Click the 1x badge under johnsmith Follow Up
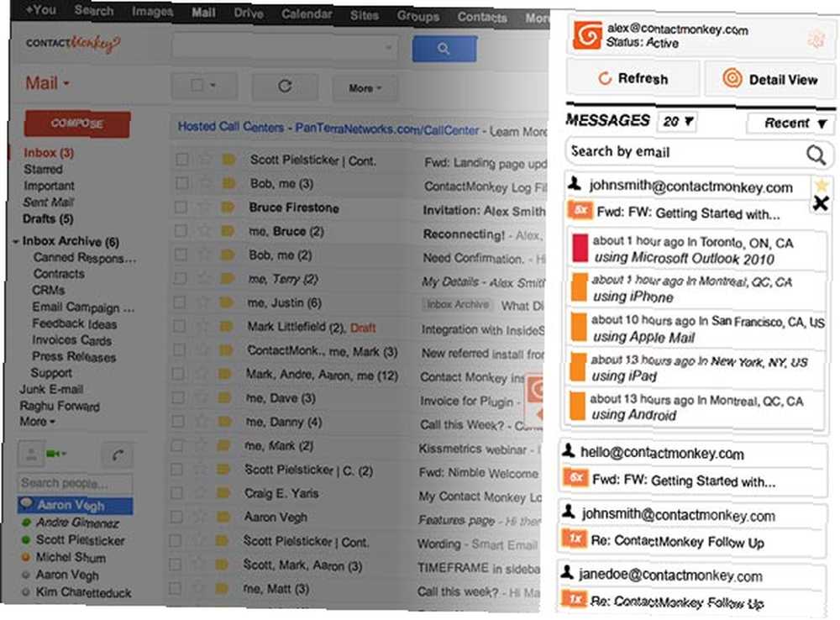Image resolution: width=840 pixels, height=620 pixels. point(574,538)
